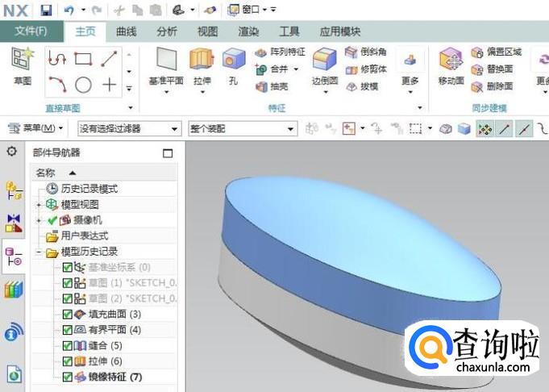Select the Rectangle sketch tool
This screenshot has width=549, height=392.
[83, 59]
